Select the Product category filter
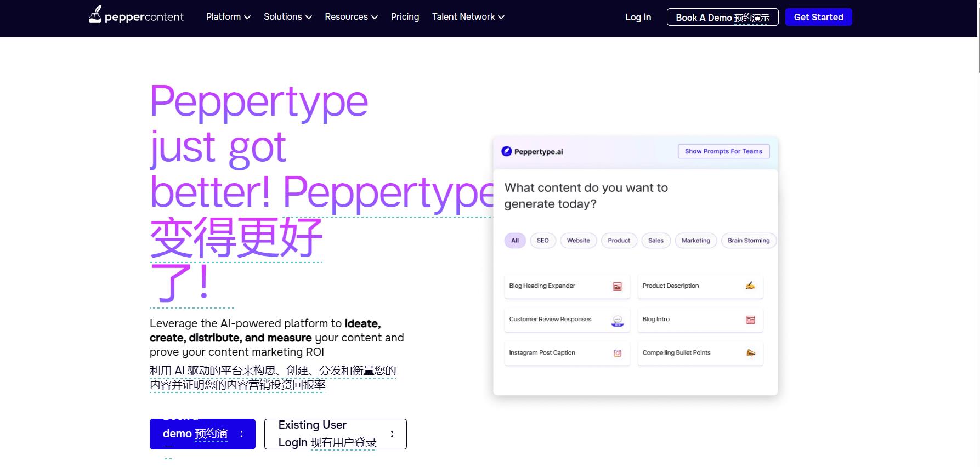This screenshot has width=980, height=467. click(619, 241)
